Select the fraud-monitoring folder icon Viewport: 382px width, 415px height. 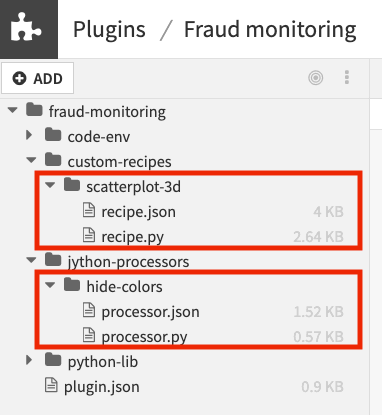(34, 109)
